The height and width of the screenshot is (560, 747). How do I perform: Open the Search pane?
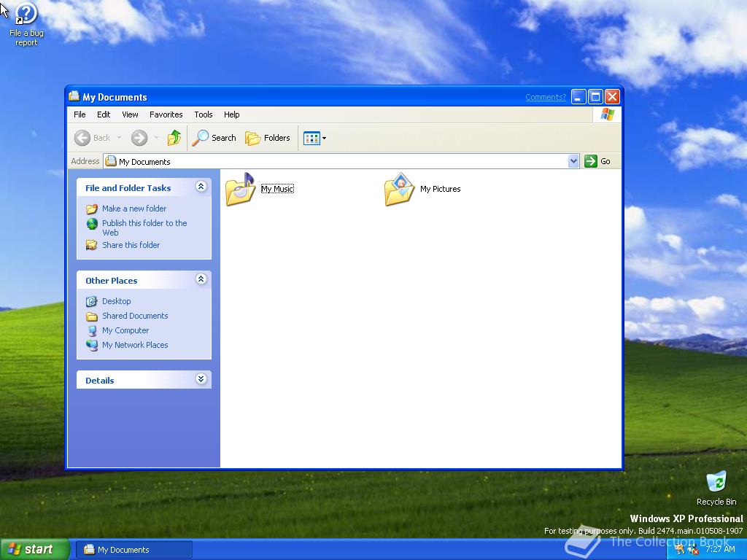(x=214, y=138)
